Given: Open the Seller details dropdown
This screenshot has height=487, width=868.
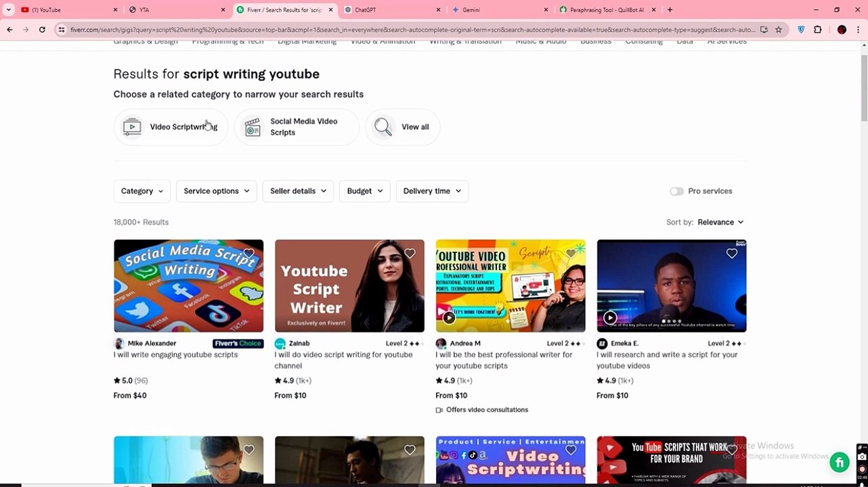Looking at the screenshot, I should coord(298,191).
